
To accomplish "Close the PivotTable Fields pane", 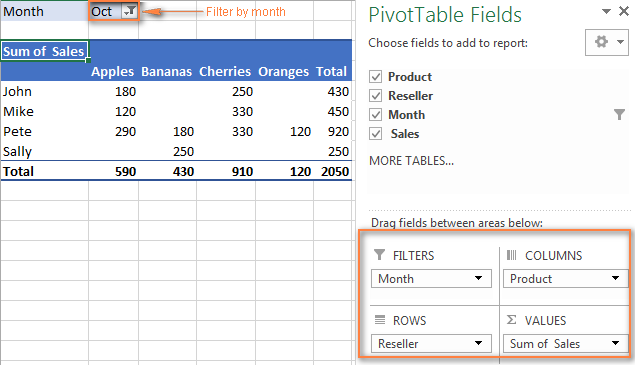I will pos(624,11).
